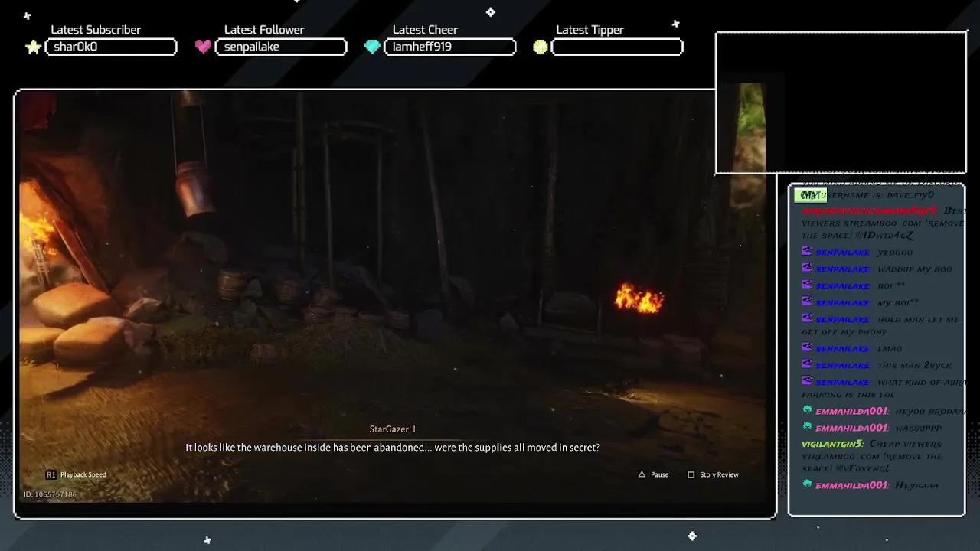Click emmahilda001's name on the 'wassuppp' message
Viewport: 980px width, 551px height.
pos(851,428)
